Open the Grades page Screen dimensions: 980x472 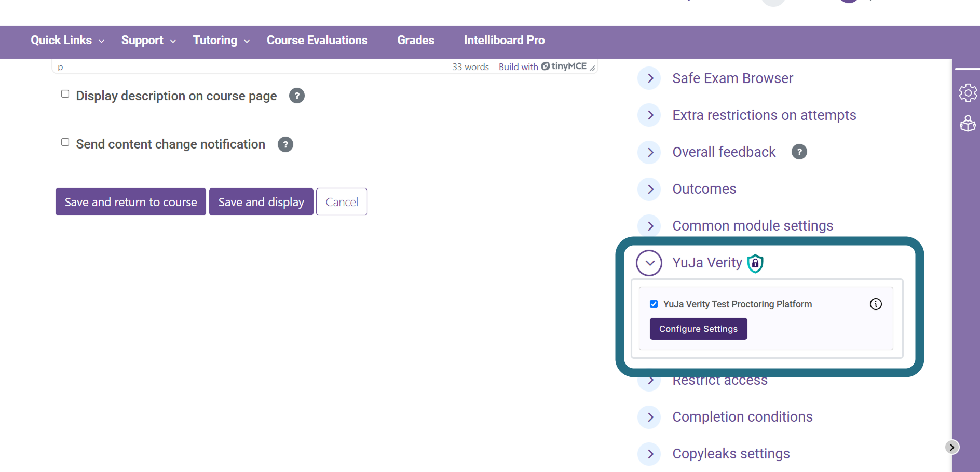coord(416,40)
